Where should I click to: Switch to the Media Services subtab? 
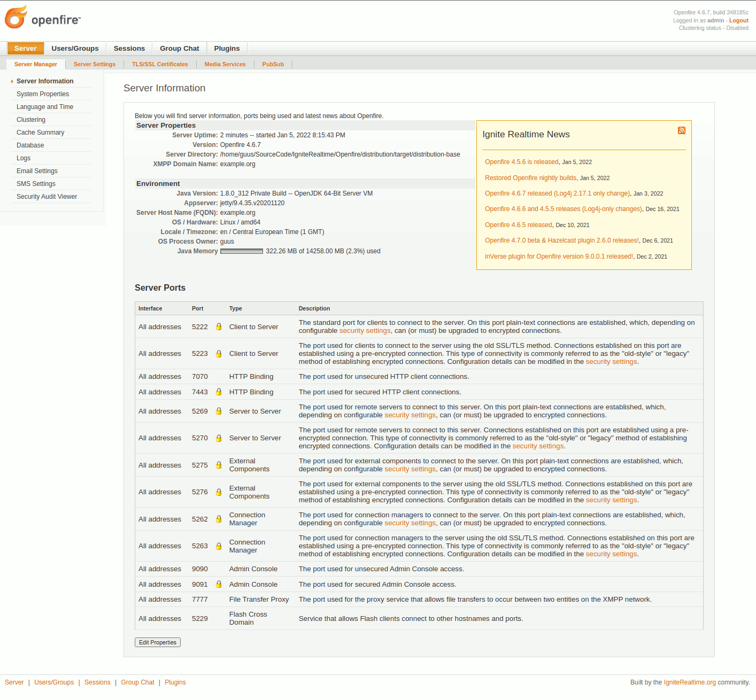pyautogui.click(x=225, y=64)
